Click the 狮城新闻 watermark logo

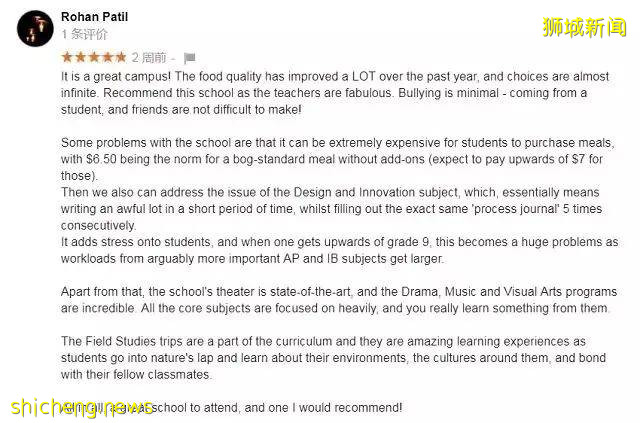click(584, 27)
